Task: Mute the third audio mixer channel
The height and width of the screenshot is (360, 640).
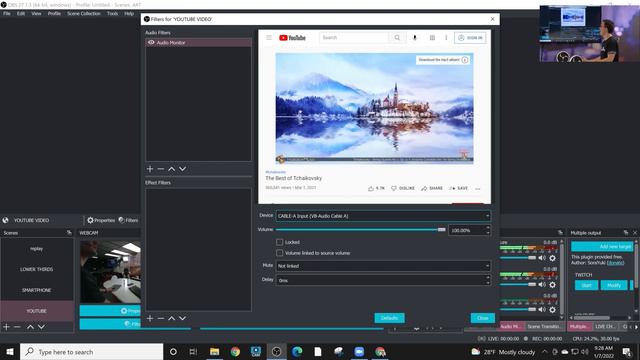Action: pos(542,309)
